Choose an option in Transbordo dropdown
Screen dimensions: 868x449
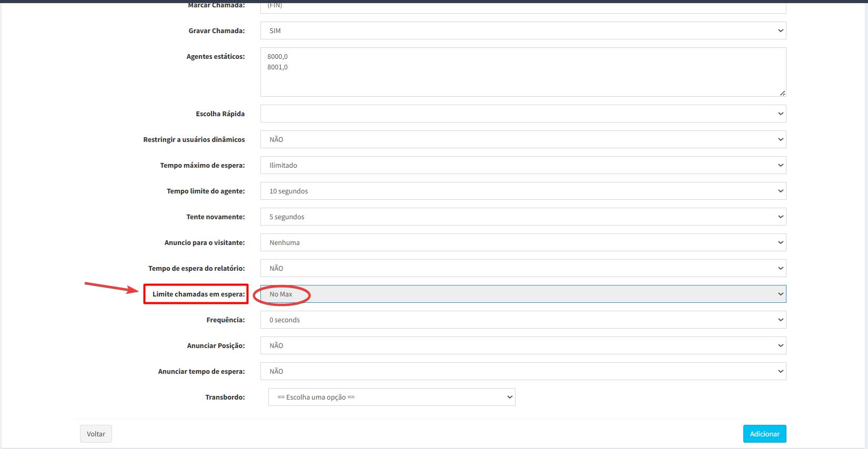tap(391, 397)
